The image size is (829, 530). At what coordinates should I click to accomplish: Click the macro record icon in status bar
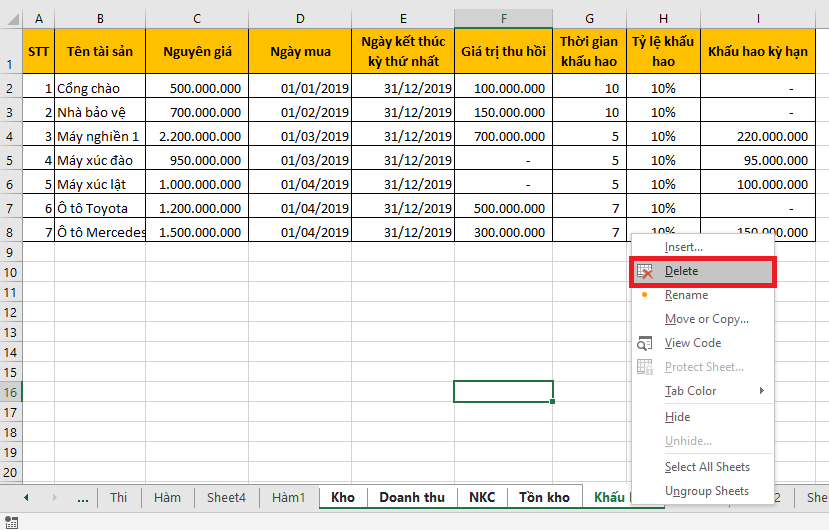tap(11, 521)
